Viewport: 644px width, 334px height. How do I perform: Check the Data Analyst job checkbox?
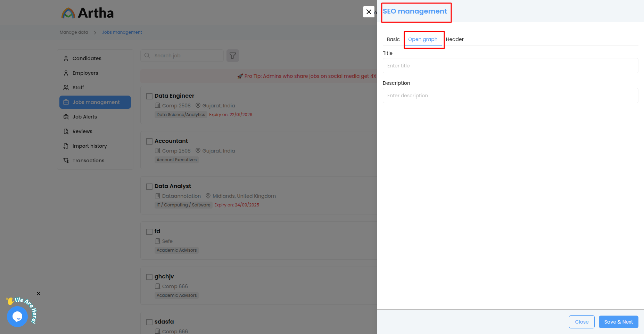click(149, 187)
